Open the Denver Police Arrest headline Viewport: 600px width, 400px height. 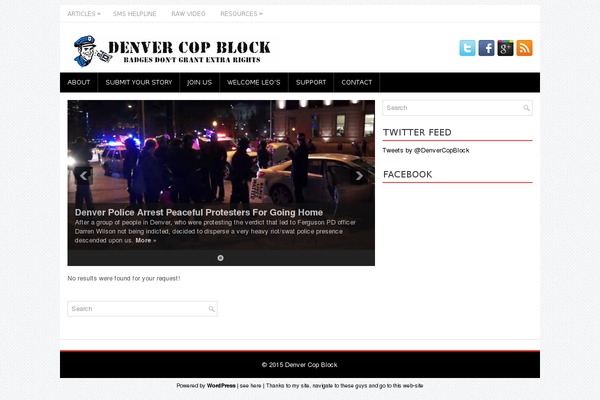pyautogui.click(x=199, y=212)
